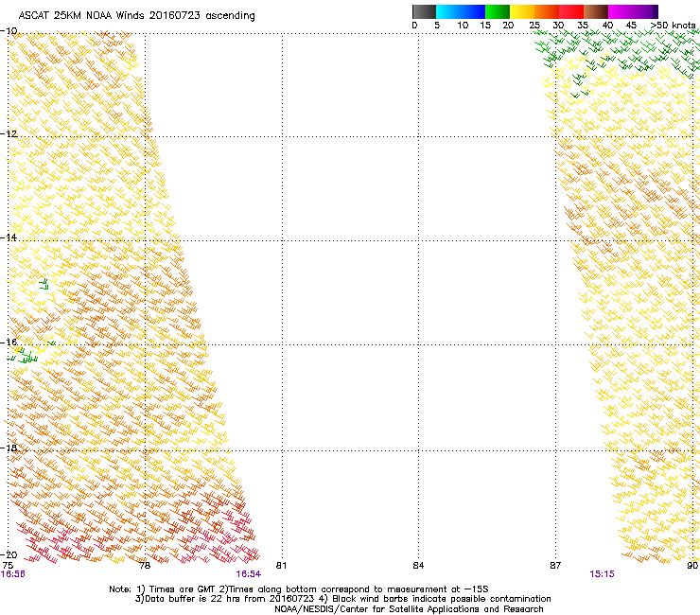Click the '35' label under the color scale
700x615 pixels.
pos(583,26)
